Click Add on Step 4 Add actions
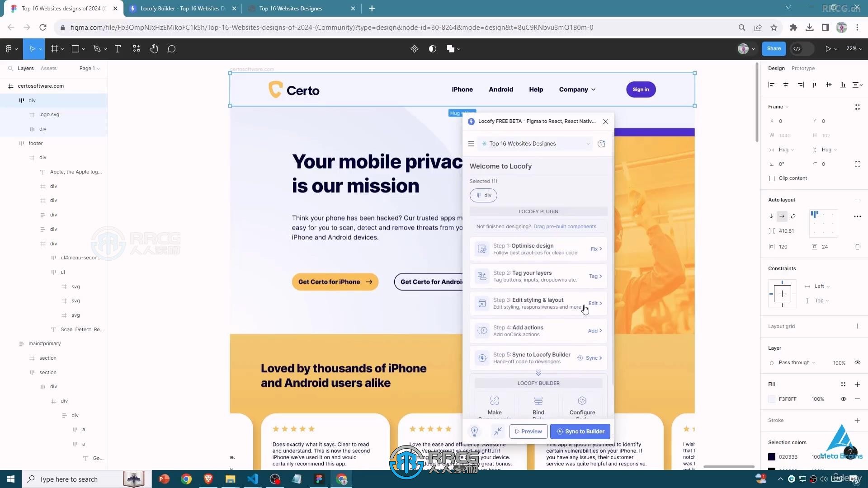 click(x=595, y=331)
